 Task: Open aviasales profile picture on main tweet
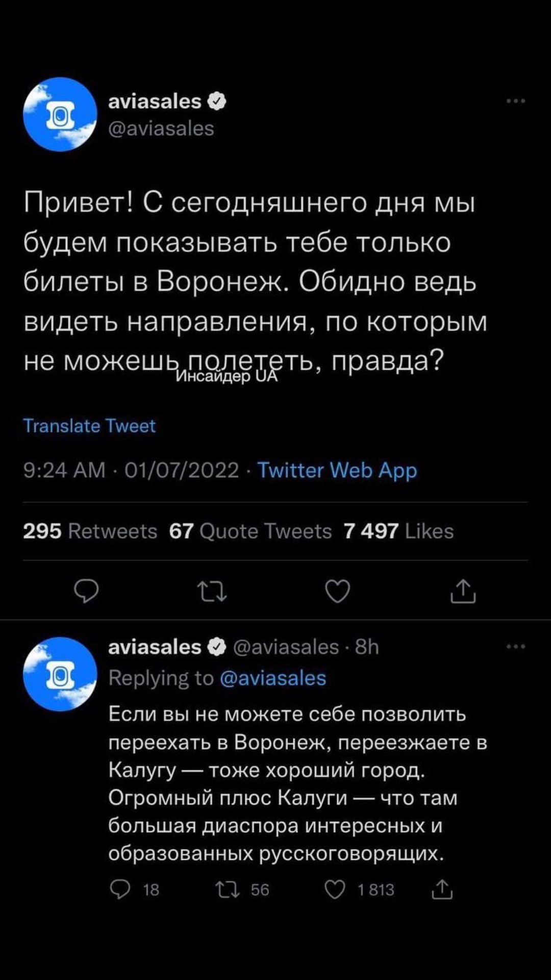pos(60,114)
